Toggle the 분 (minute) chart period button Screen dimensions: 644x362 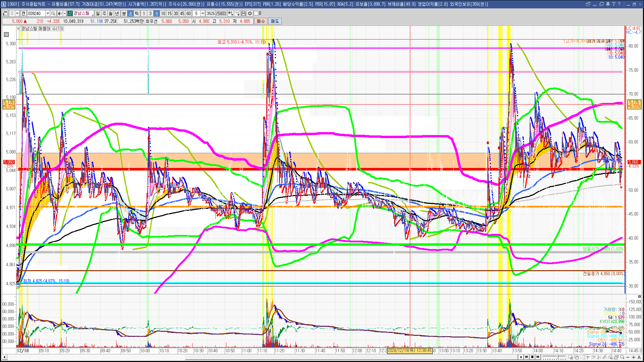coord(124,13)
